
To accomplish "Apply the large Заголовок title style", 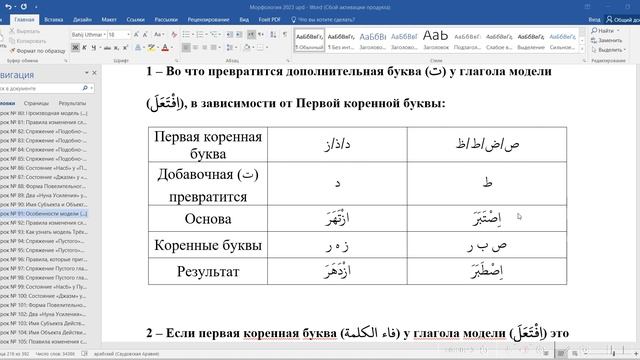I will pyautogui.click(x=436, y=40).
